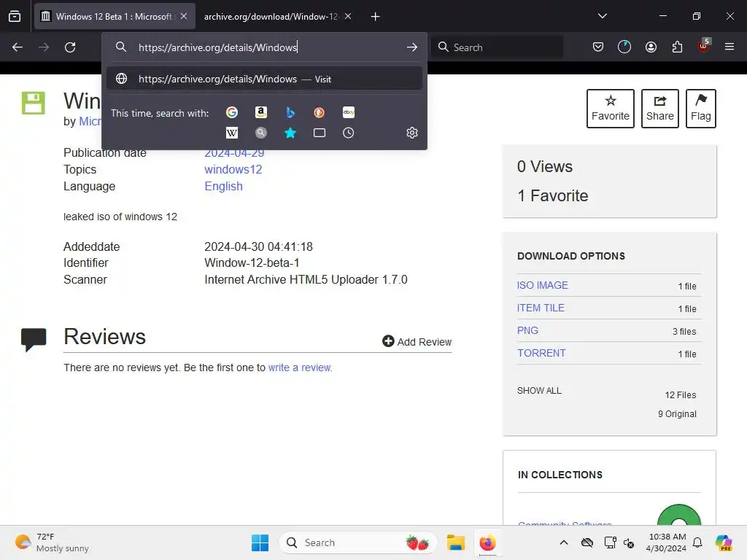Go back to the previous page

18,47
